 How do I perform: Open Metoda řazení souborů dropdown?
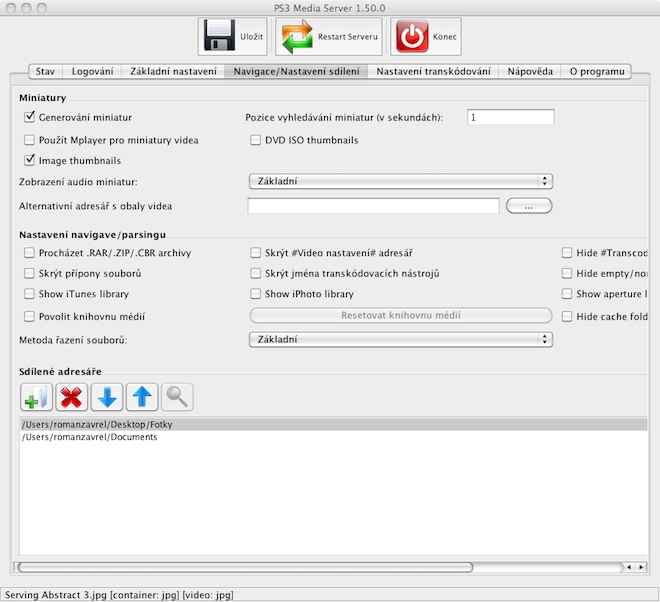point(401,339)
